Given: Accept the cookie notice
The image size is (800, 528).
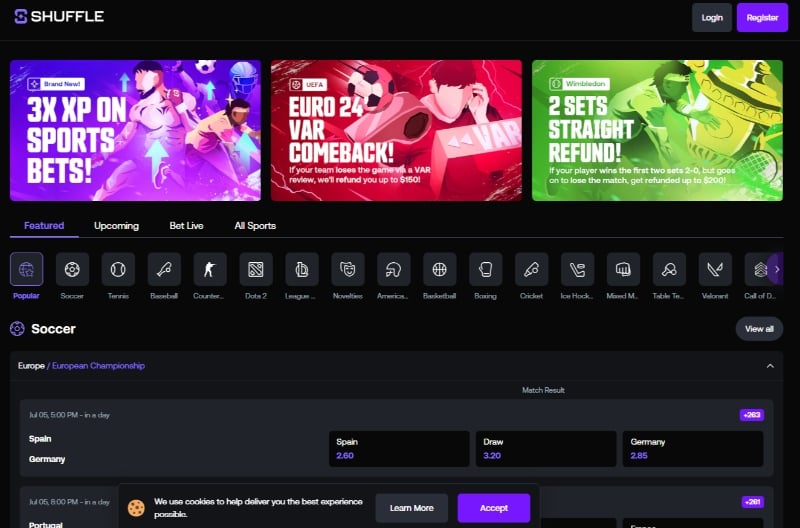Looking at the screenshot, I should tap(494, 508).
